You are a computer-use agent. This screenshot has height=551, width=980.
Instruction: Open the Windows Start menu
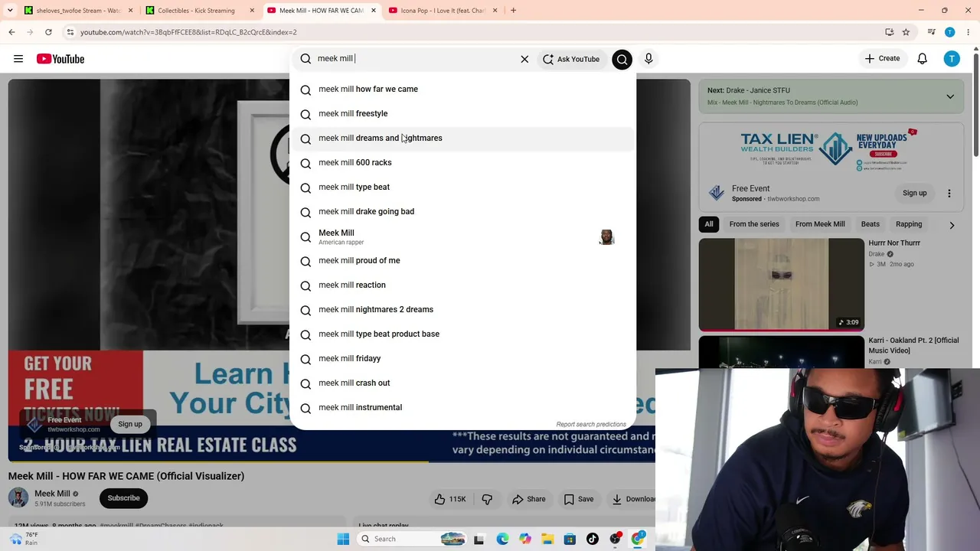(343, 539)
